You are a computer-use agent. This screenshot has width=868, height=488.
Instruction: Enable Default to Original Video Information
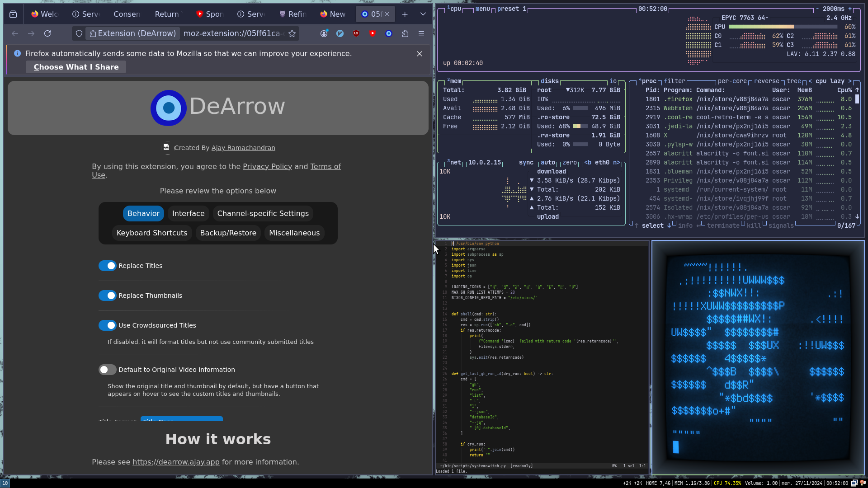(108, 370)
